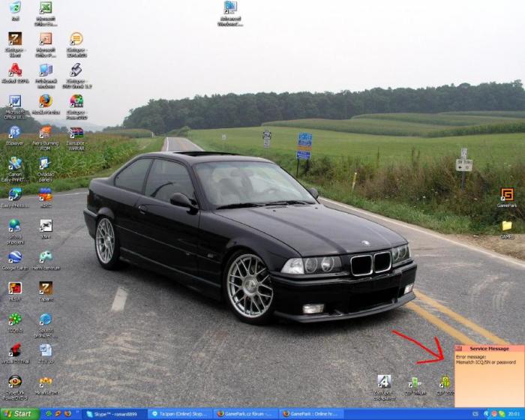
Task: Switch to the Skype (Online) chat taskbar button
Action: tap(180, 414)
